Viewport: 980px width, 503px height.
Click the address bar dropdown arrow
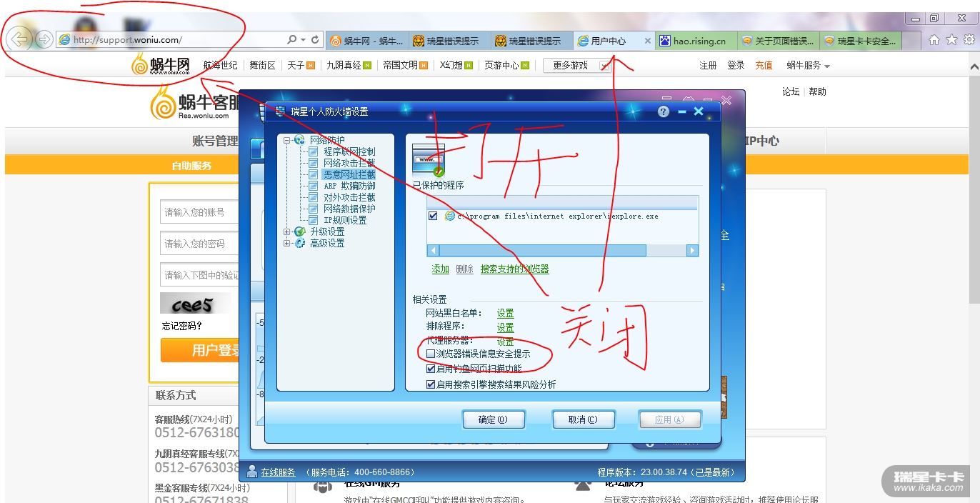click(303, 40)
